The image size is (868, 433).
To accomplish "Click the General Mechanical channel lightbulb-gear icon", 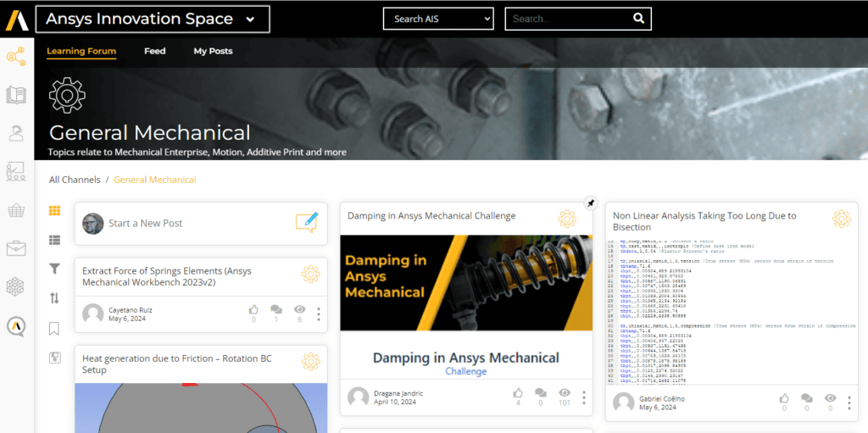I will click(x=67, y=97).
